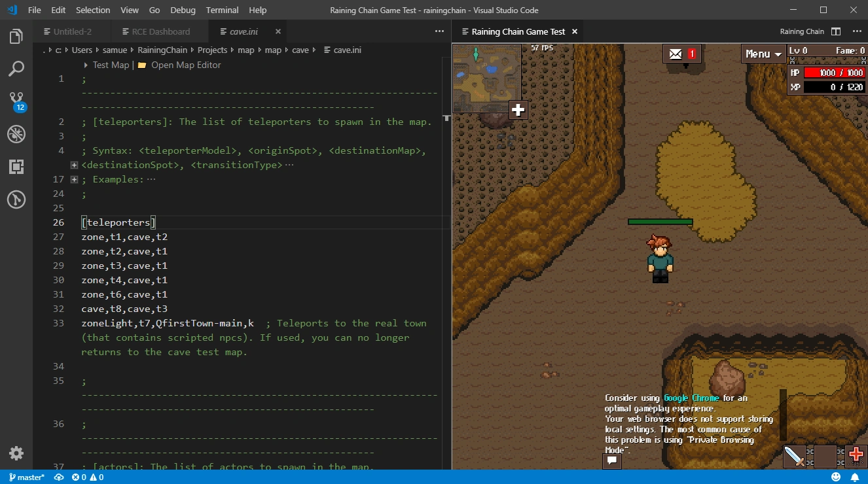
Task: Open the Edit menu
Action: coord(58,10)
